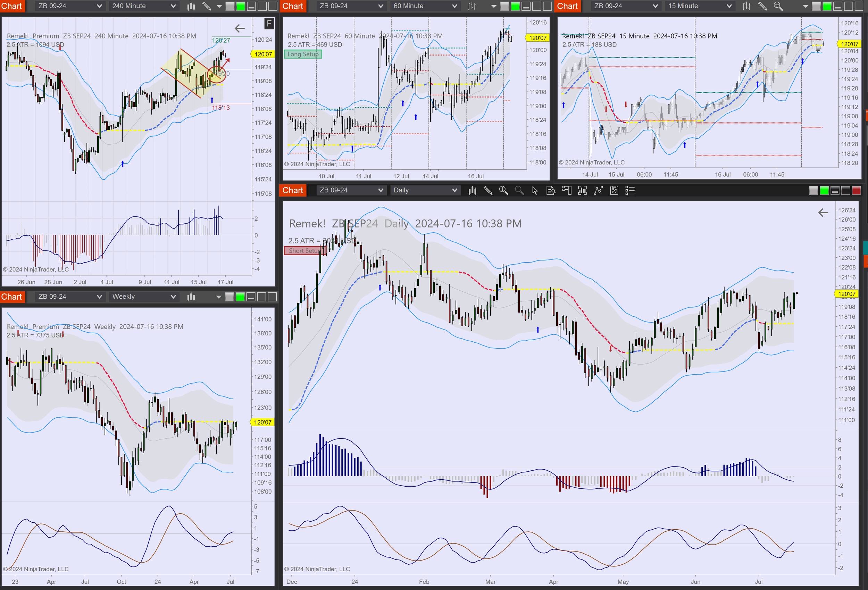Toggle green instrument link on Weekly chart
The image size is (868, 590).
[x=240, y=297]
